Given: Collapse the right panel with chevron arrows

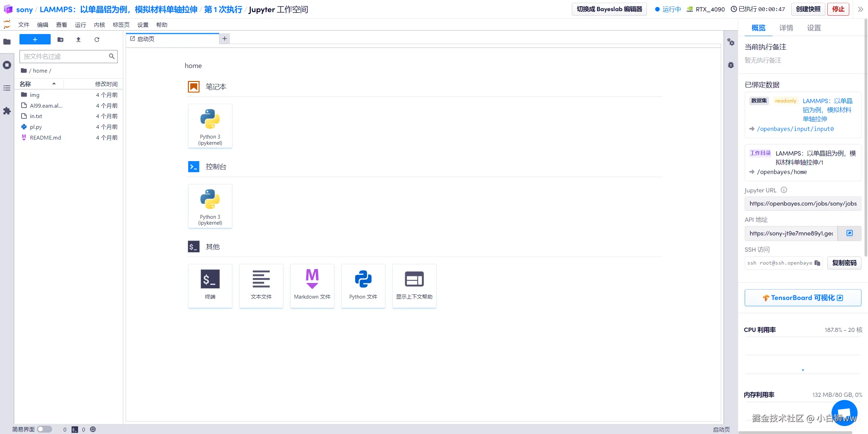Looking at the screenshot, I should pos(860,9).
